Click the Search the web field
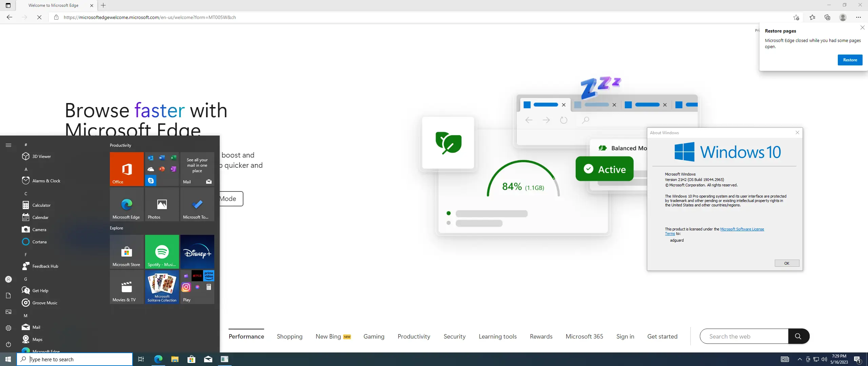868x366 pixels. (744, 337)
